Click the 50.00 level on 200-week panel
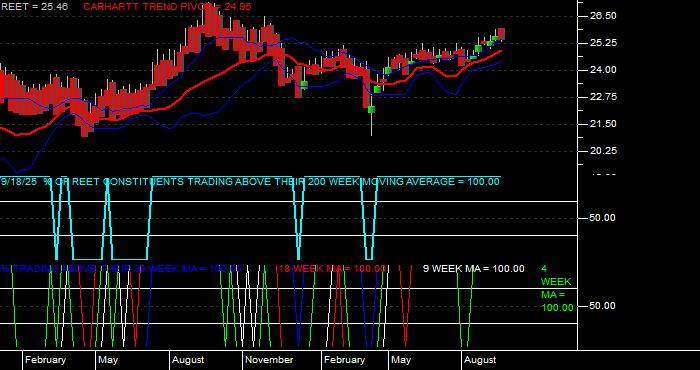 pos(603,218)
